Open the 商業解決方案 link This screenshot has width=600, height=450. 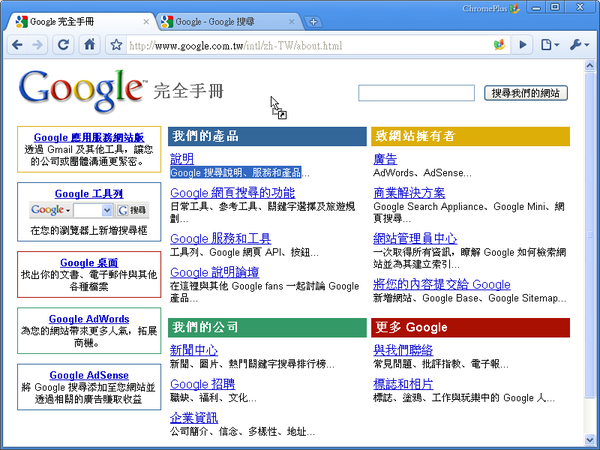409,192
